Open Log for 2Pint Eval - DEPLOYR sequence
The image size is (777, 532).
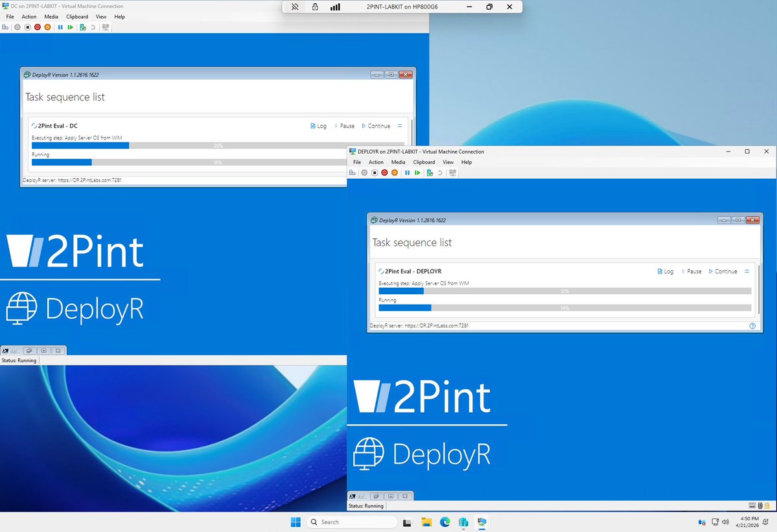coord(665,272)
